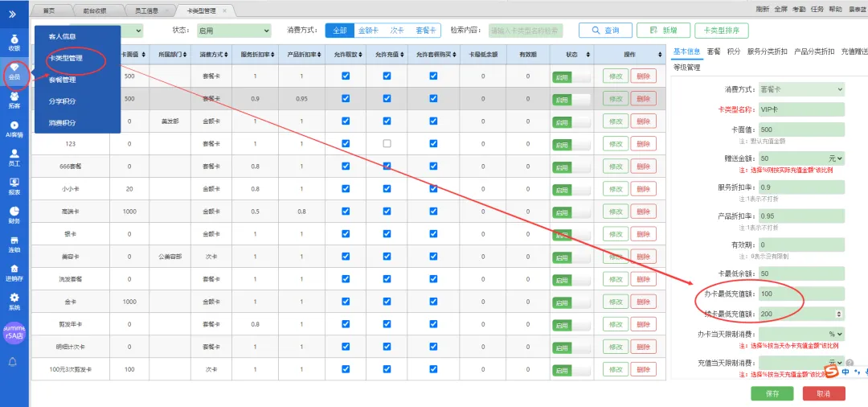Open the 积分 tab in the detail panel
Image resolution: width=868 pixels, height=407 pixels.
734,51
